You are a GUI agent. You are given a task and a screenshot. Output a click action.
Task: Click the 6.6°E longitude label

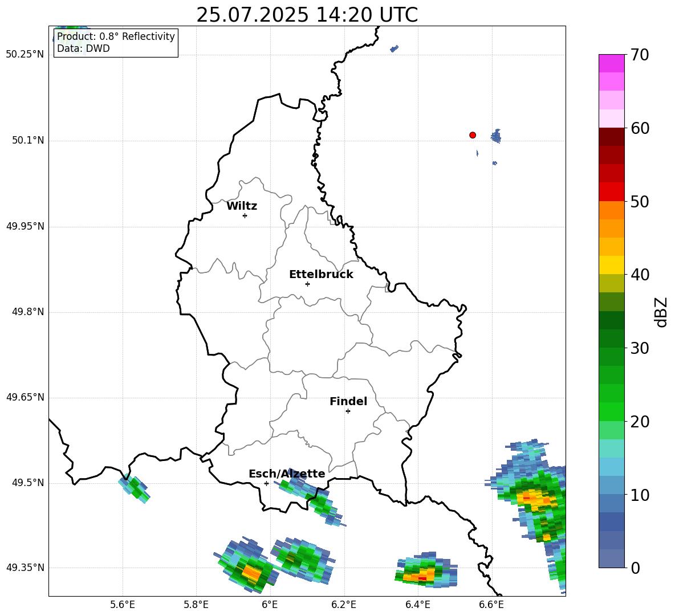[491, 605]
